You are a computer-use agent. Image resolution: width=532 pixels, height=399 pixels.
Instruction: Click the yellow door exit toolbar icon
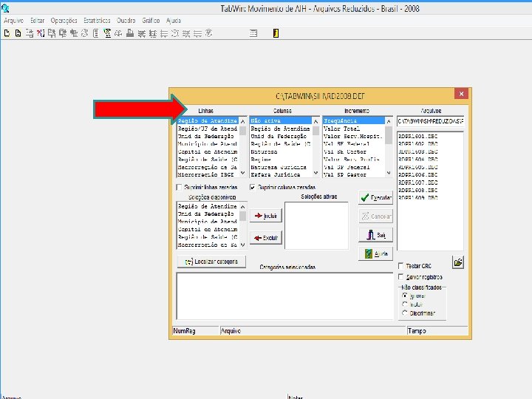pos(276,33)
